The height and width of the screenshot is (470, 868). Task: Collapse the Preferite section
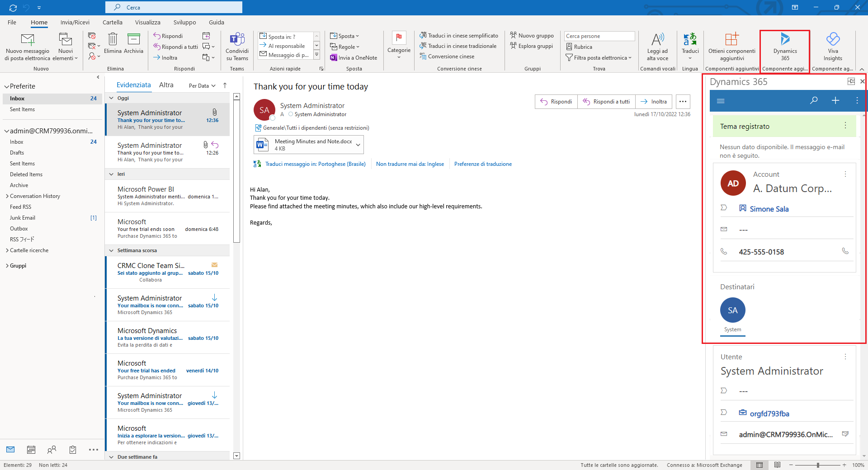tap(6, 86)
